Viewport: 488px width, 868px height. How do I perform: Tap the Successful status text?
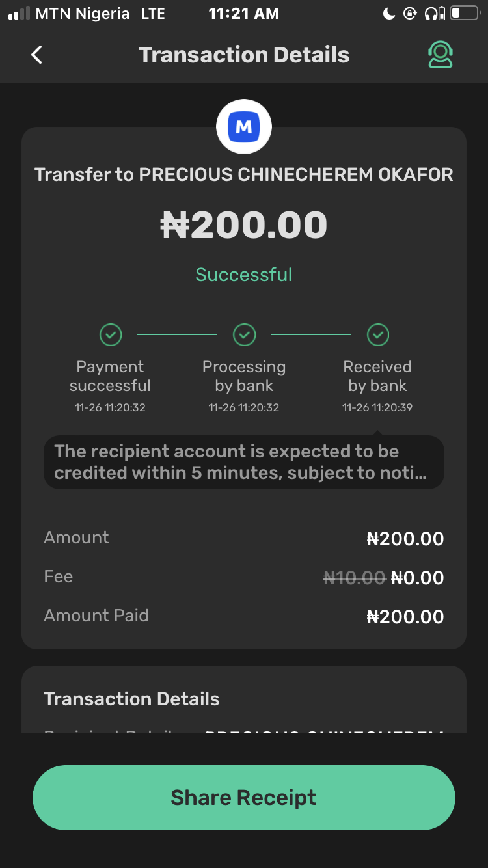click(244, 275)
